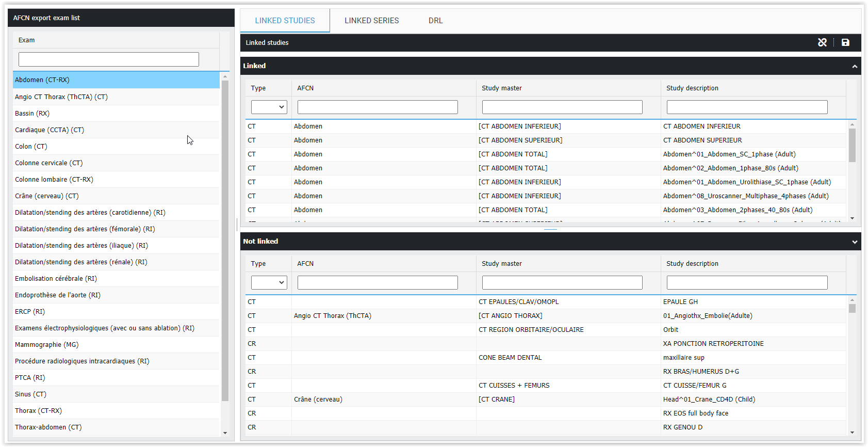Select the Linked Studies tab
Screen dimensions: 868x447
pos(285,21)
